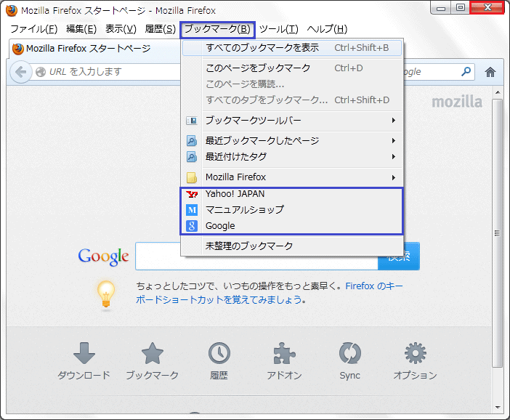Click the Yahoo! JAPAN favicon in menu
This screenshot has height=420, width=510.
192,194
